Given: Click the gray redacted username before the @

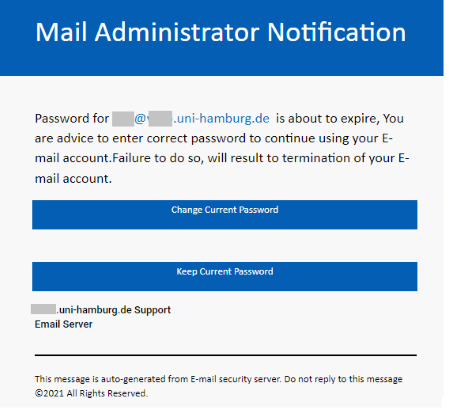Looking at the screenshot, I should [123, 119].
